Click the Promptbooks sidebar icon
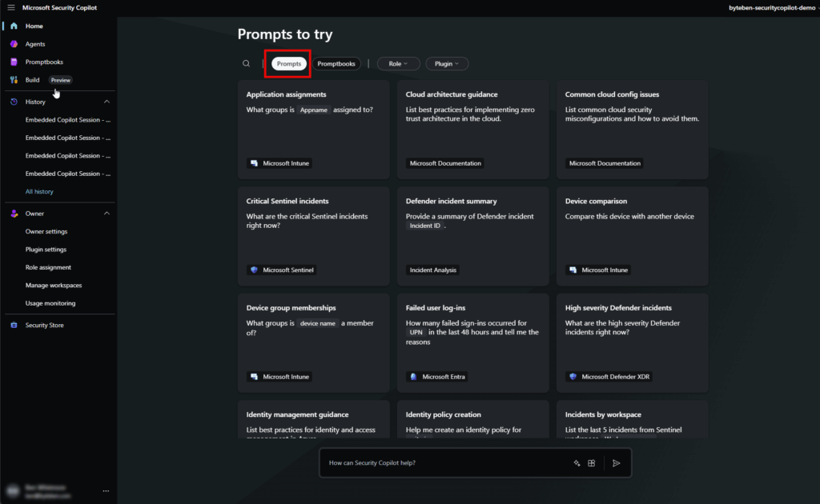Viewport: 820px width, 504px height. (14, 62)
